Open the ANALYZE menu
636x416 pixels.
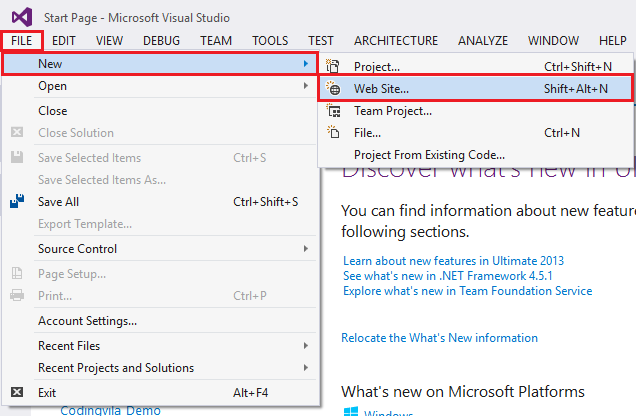pos(483,41)
